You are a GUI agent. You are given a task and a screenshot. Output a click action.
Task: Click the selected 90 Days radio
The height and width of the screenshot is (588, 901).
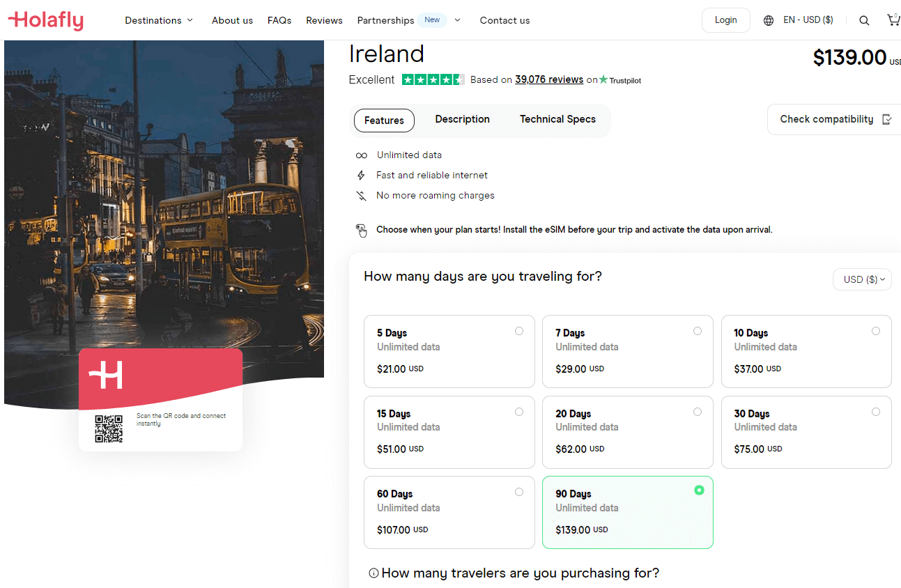click(699, 490)
